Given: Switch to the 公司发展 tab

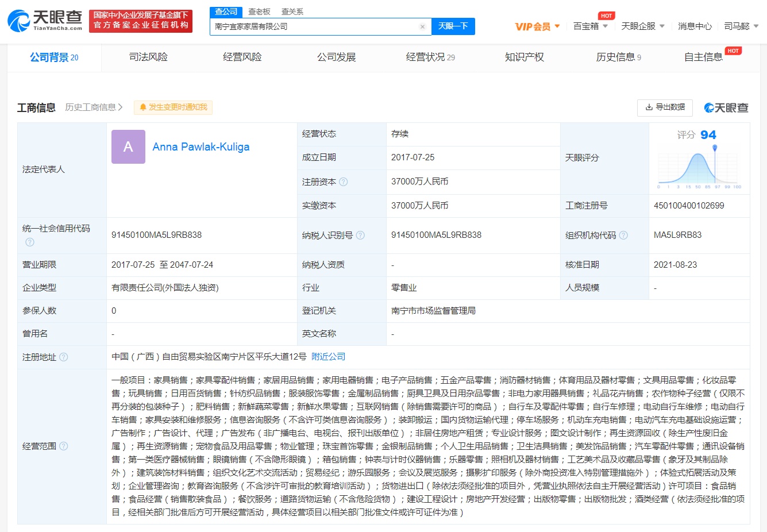Looking at the screenshot, I should 337,57.
